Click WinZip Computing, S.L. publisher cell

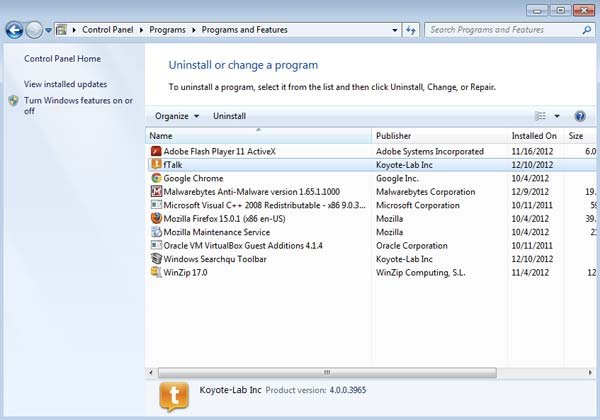(x=421, y=273)
